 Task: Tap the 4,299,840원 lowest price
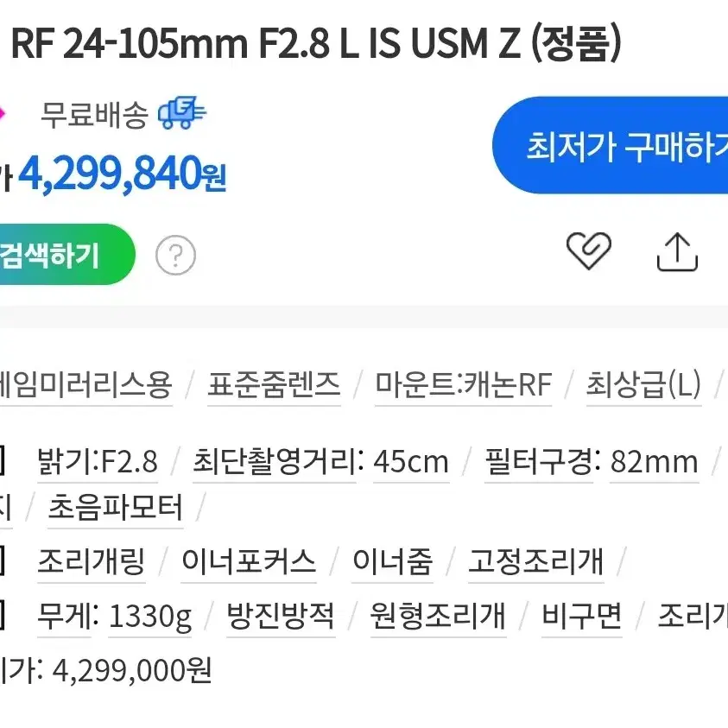point(122,174)
